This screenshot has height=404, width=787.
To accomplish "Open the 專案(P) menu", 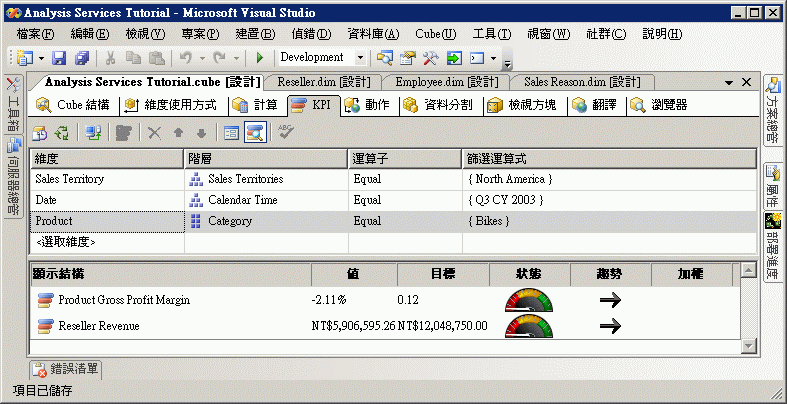I will (x=200, y=34).
